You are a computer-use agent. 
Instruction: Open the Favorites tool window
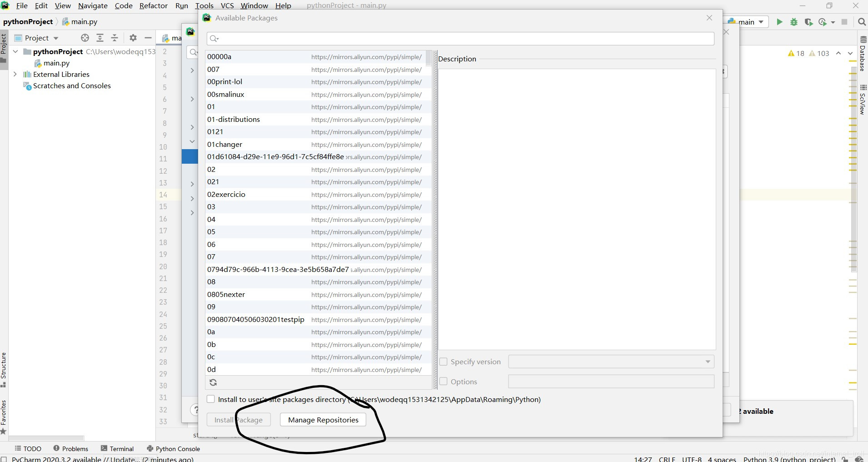coord(4,417)
